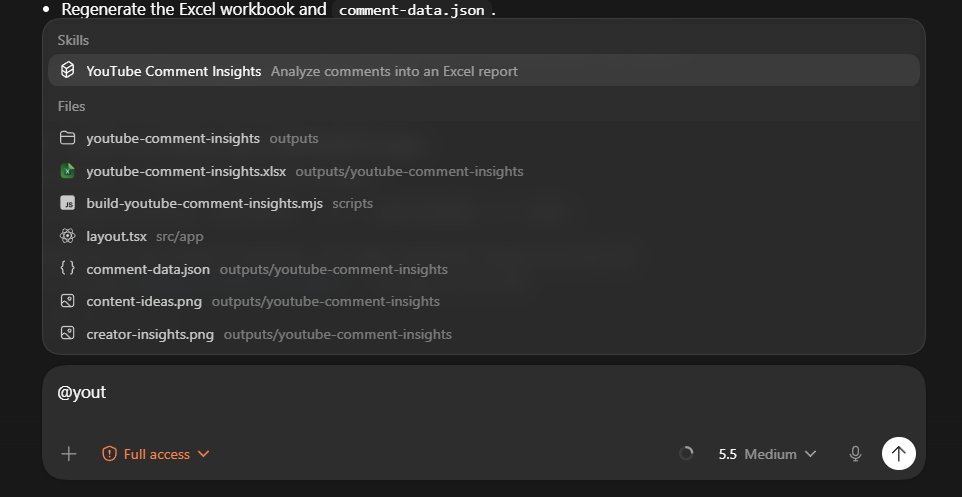The height and width of the screenshot is (497, 962).
Task: Click the image icon beside creator-insights.png
Action: [67, 333]
